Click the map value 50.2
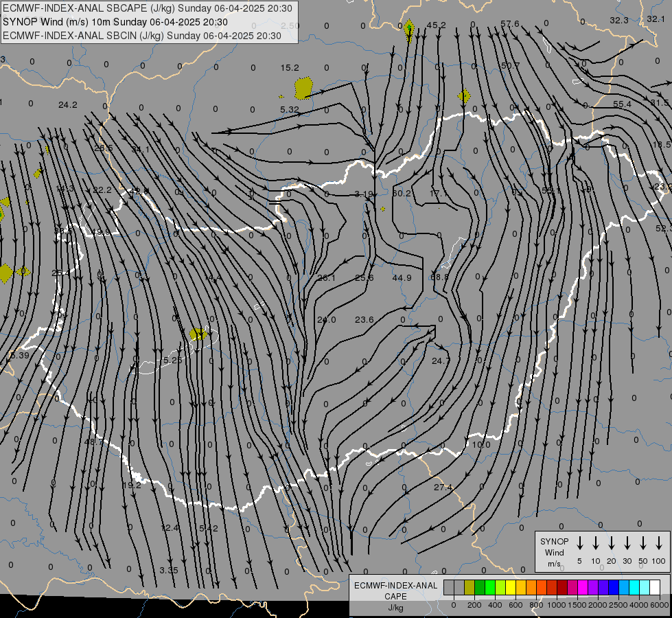 [402, 194]
